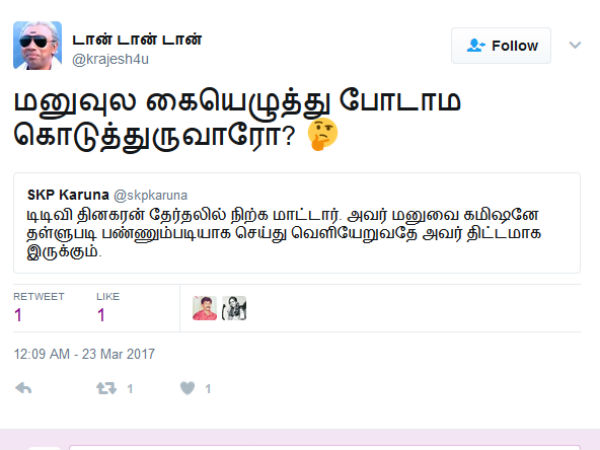The image size is (600, 450).
Task: Follow the @krajesh4u account
Action: point(501,46)
